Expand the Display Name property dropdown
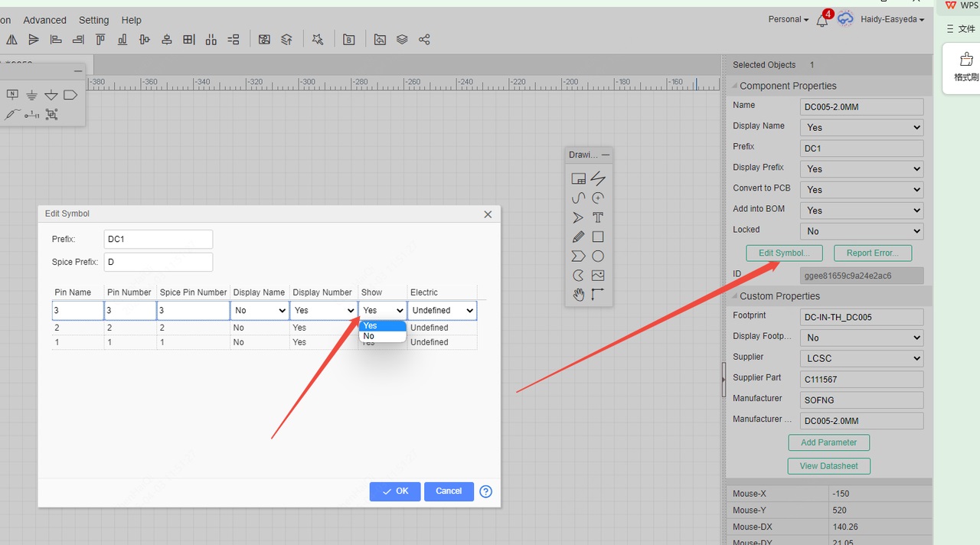 (861, 128)
